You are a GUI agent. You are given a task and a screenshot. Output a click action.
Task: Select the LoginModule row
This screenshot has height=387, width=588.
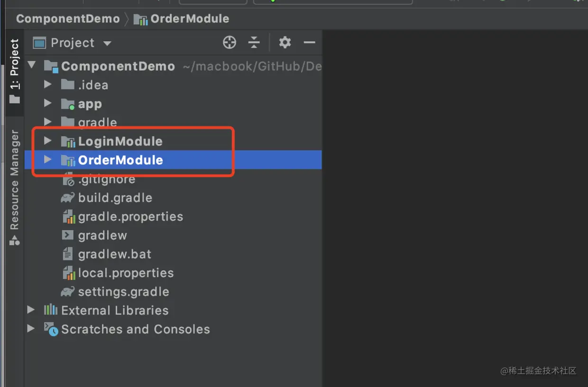point(173,141)
